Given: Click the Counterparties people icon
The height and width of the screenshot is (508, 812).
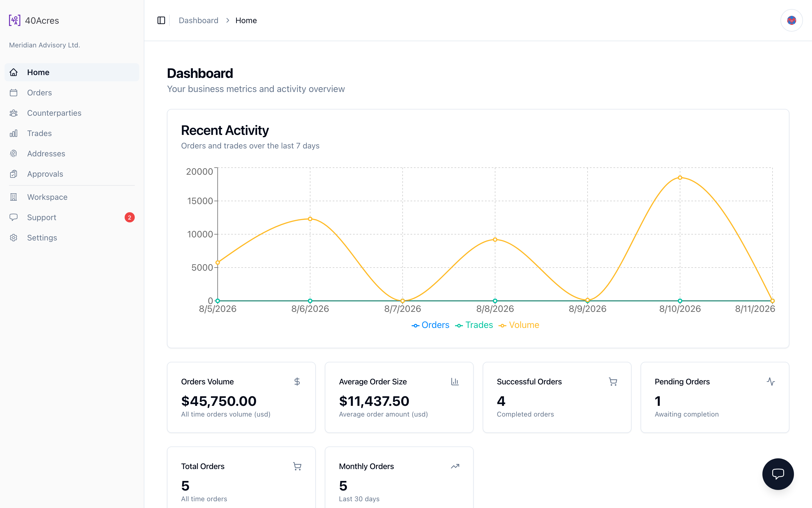Looking at the screenshot, I should pos(14,113).
